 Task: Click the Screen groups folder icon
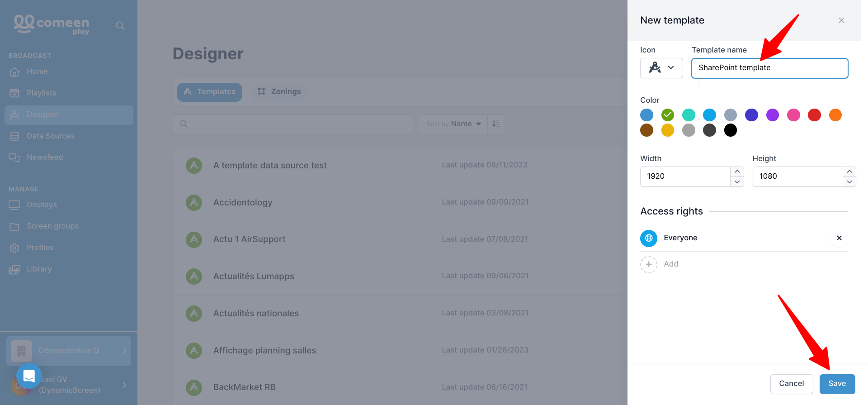coord(14,226)
